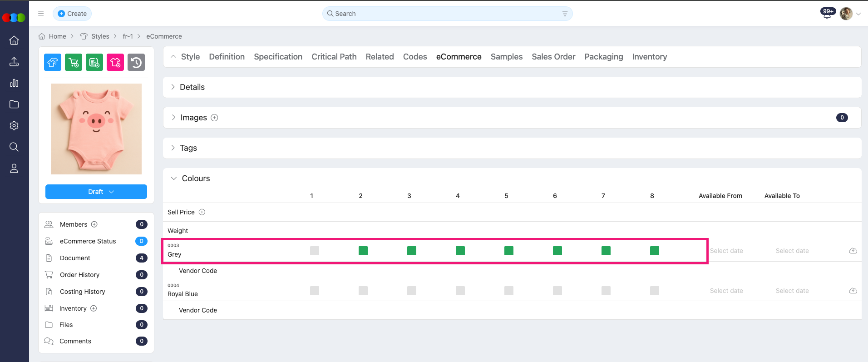Switch to the Specification tab

[x=278, y=57]
